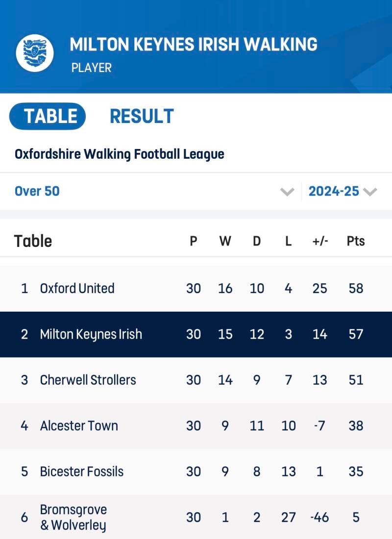Select the highlighted Milton Keynes Irish row
Screen dimensions: 392x539
[91, 334]
